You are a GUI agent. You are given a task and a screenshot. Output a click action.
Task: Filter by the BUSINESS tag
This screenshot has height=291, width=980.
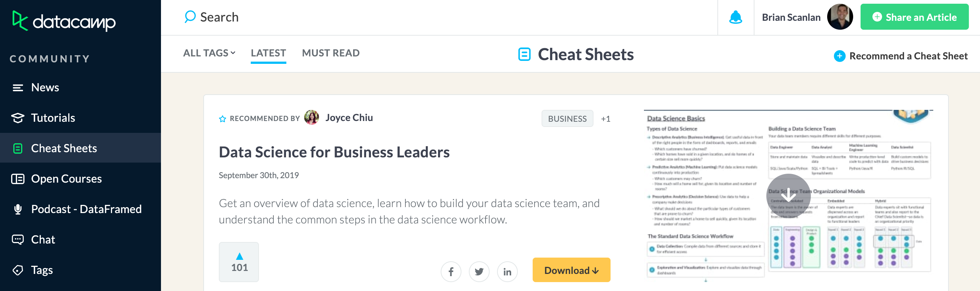(x=567, y=119)
